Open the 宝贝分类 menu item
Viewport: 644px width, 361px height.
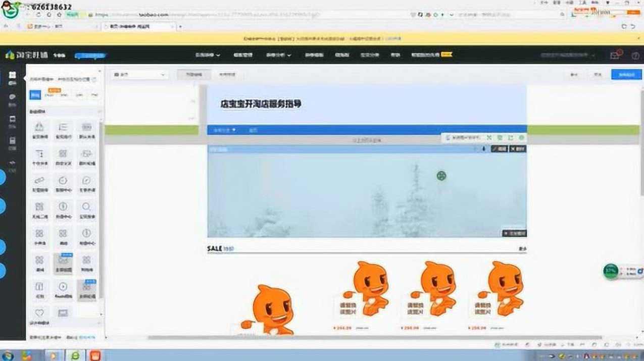tap(369, 55)
